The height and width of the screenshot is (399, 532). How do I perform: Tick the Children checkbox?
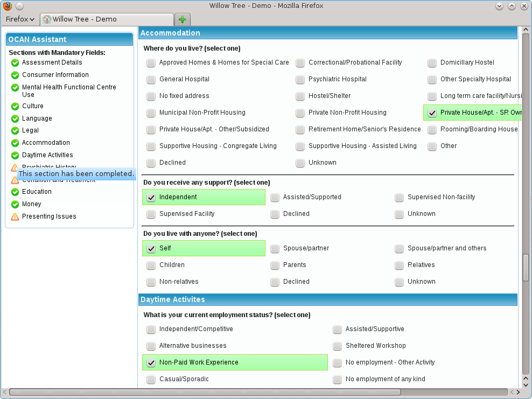click(151, 265)
